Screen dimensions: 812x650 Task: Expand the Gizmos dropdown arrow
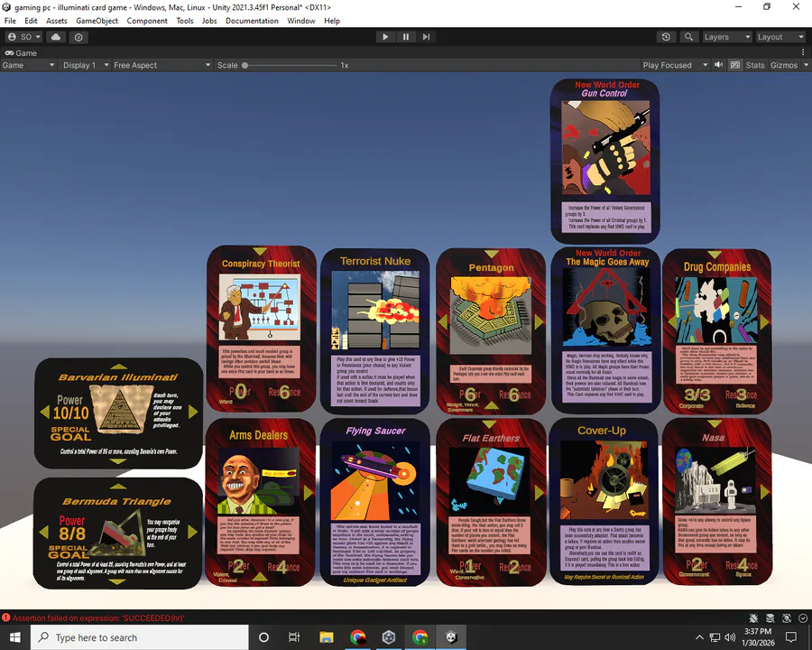point(806,65)
